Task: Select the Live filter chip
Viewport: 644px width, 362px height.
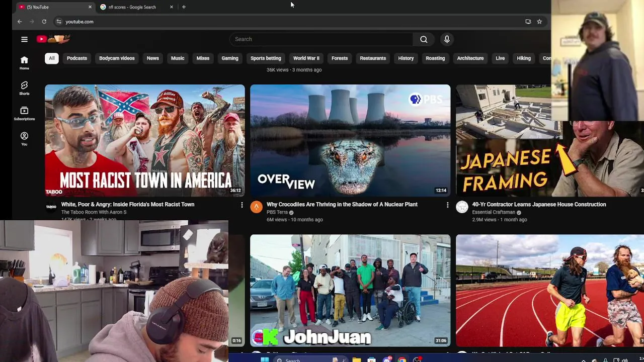Action: pyautogui.click(x=500, y=58)
